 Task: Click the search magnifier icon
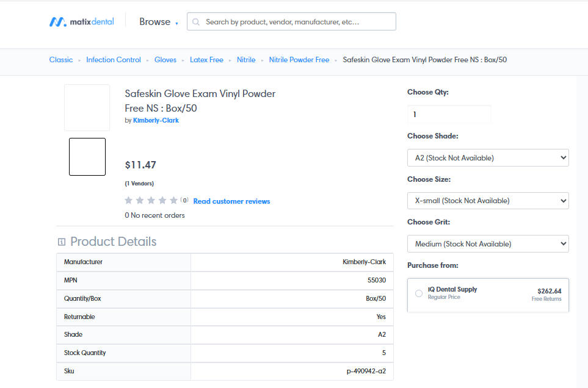[x=196, y=22]
